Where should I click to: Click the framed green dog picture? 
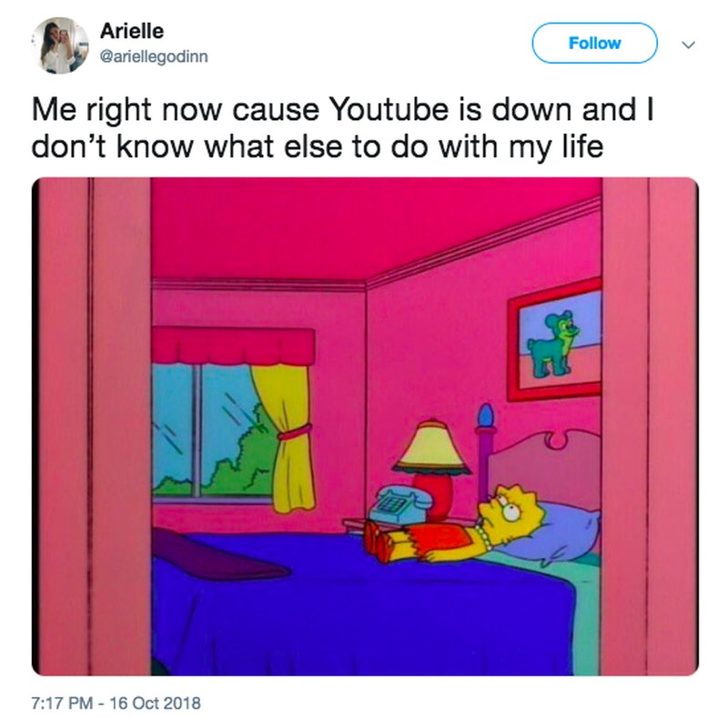click(x=555, y=340)
